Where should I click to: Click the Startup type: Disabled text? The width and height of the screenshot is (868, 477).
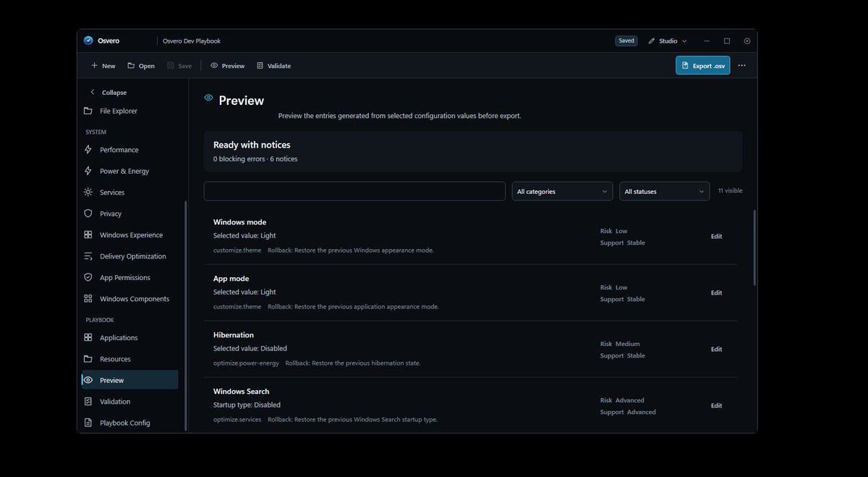(x=247, y=405)
